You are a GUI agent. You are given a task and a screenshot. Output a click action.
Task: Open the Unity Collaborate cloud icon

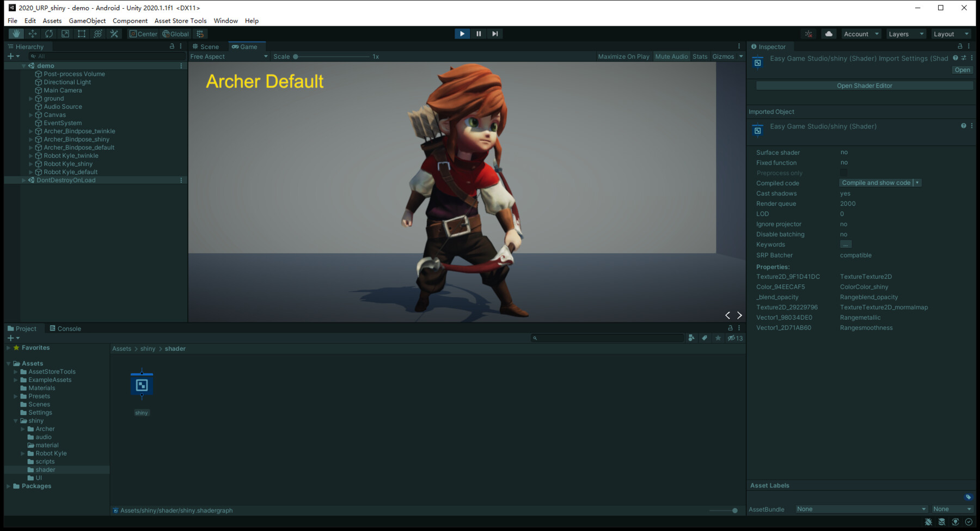point(828,33)
